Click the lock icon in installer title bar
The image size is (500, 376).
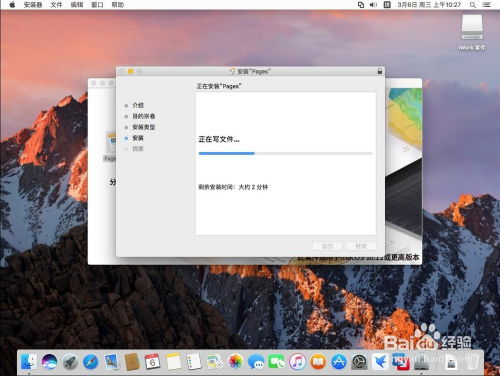click(379, 71)
